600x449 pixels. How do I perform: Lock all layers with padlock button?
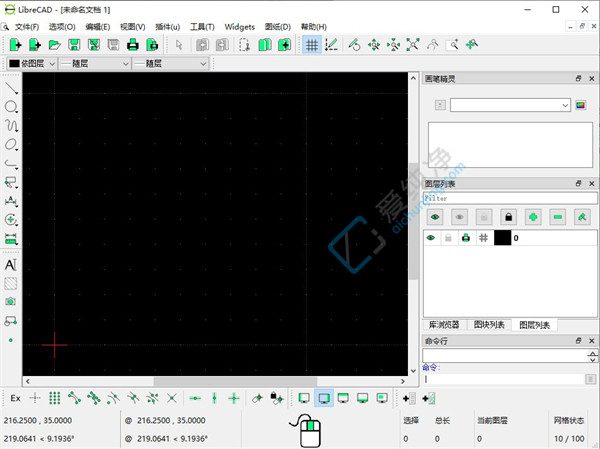[509, 217]
